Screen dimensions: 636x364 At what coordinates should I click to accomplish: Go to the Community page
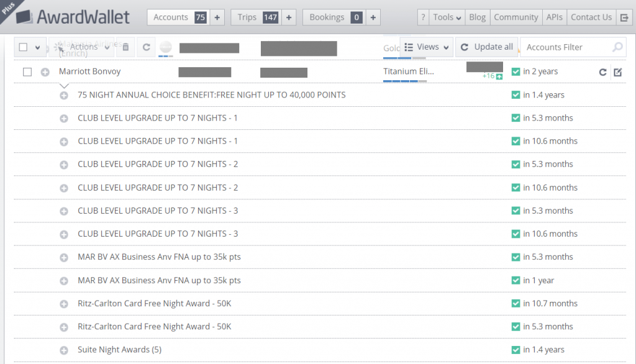click(x=516, y=17)
